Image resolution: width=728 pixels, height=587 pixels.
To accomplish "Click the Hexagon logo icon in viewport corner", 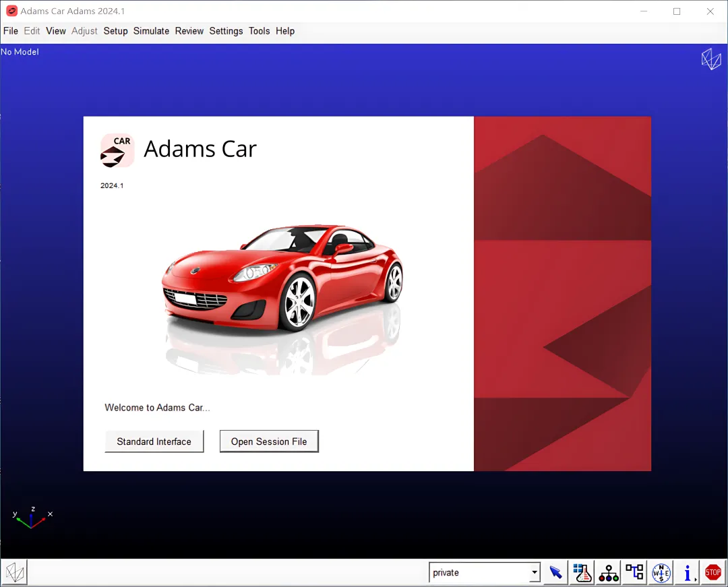I will (711, 59).
